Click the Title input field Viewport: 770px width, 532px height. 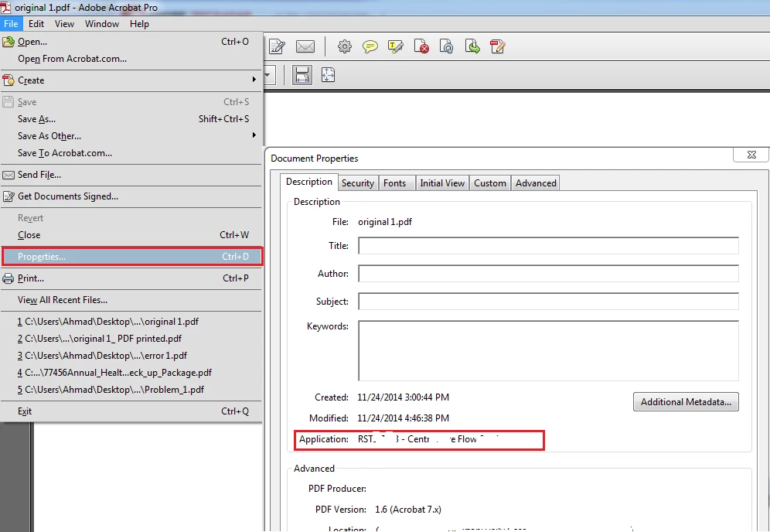click(549, 246)
